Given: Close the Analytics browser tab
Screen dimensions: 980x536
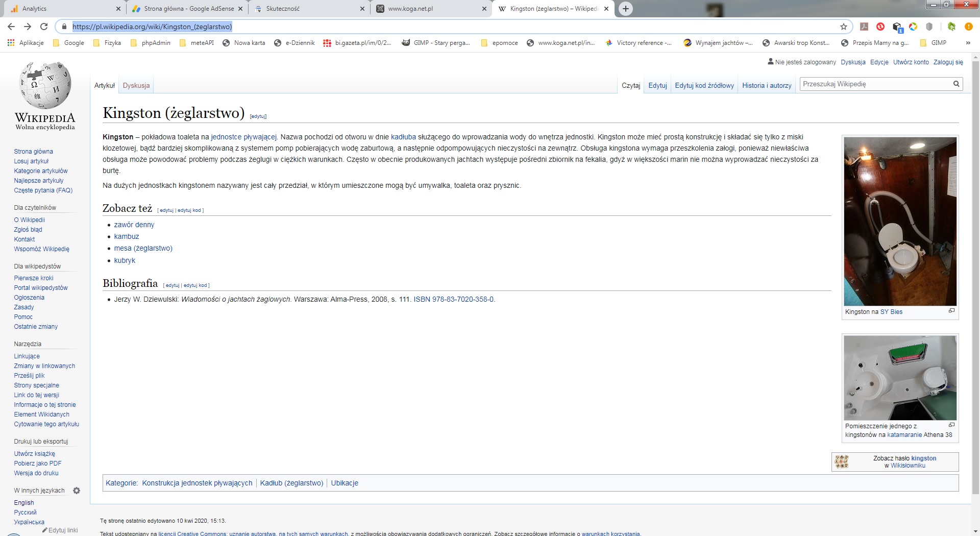Looking at the screenshot, I should 118,9.
